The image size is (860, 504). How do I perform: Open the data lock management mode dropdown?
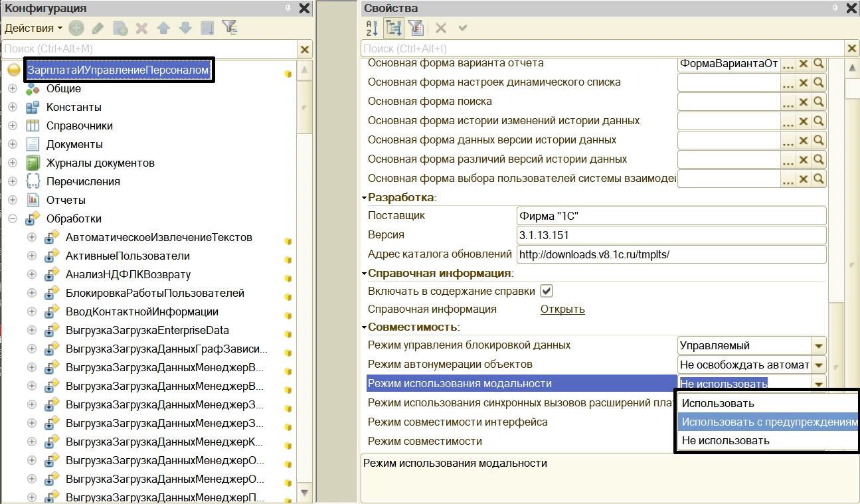click(x=818, y=346)
